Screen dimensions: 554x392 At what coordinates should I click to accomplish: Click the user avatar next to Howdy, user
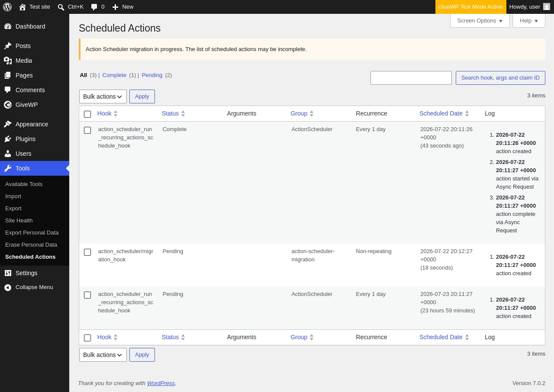point(547,6)
